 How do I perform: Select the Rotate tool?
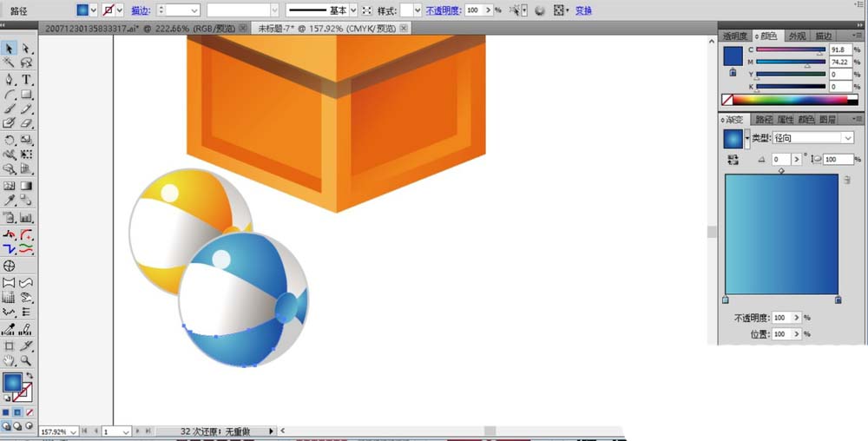click(x=9, y=140)
